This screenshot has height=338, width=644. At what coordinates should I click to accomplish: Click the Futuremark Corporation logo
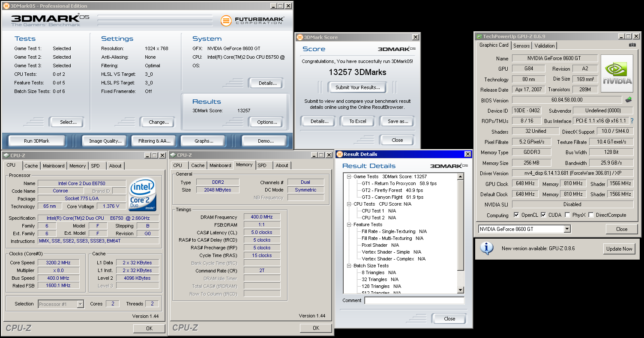252,20
